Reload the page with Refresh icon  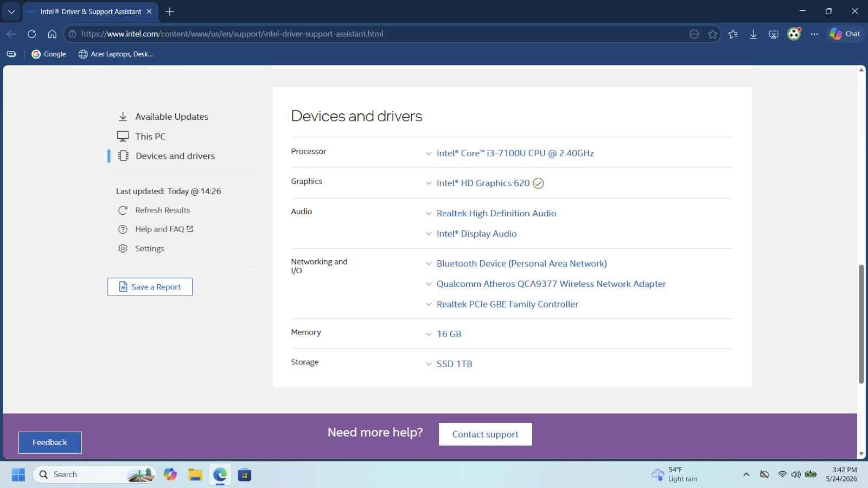[32, 34]
